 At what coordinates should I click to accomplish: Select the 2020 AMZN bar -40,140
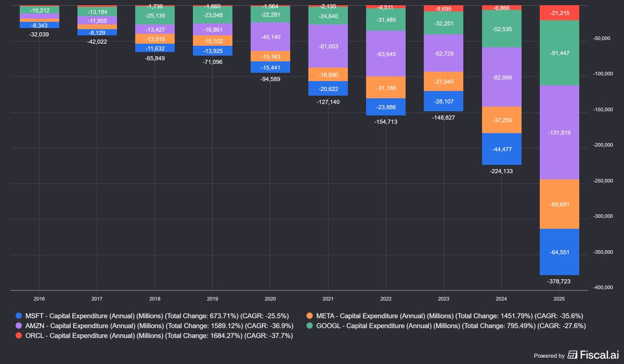pyautogui.click(x=270, y=37)
